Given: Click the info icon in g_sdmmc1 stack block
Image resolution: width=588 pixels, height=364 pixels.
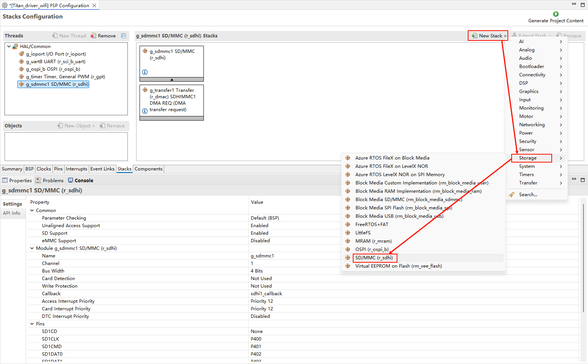Looking at the screenshot, I should click(x=145, y=72).
